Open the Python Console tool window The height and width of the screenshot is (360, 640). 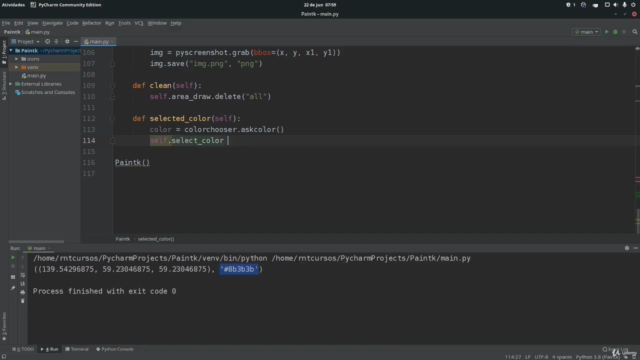coord(115,349)
